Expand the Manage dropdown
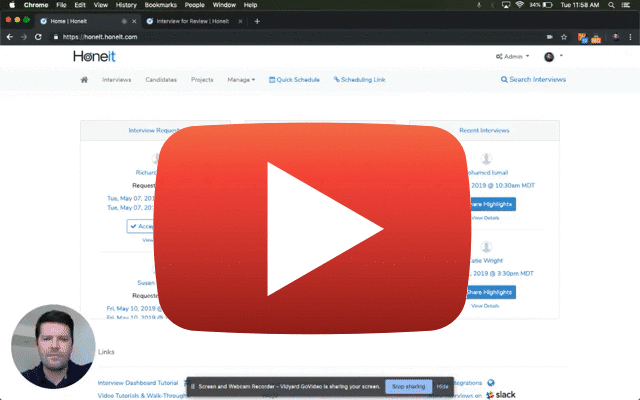The width and height of the screenshot is (640, 400). (241, 80)
